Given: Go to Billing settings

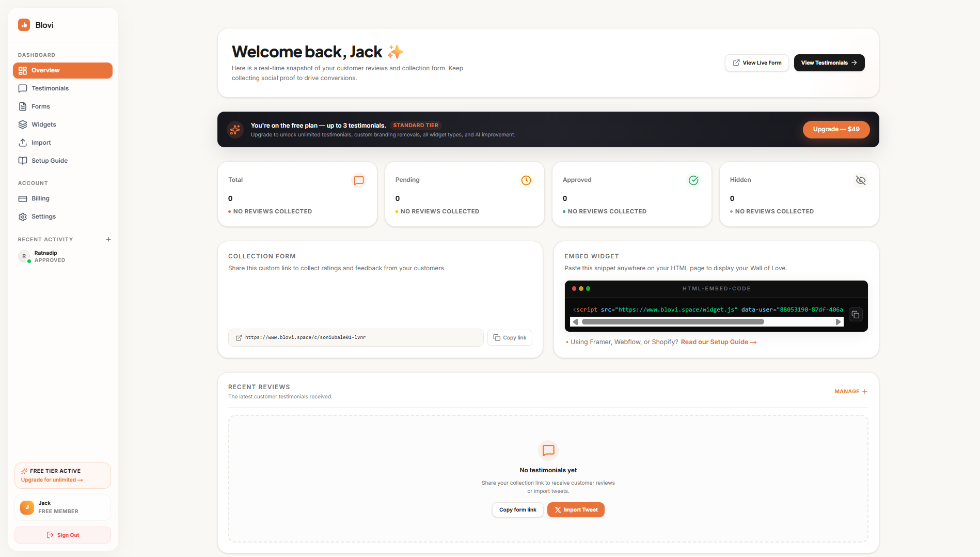Looking at the screenshot, I should tap(62, 198).
